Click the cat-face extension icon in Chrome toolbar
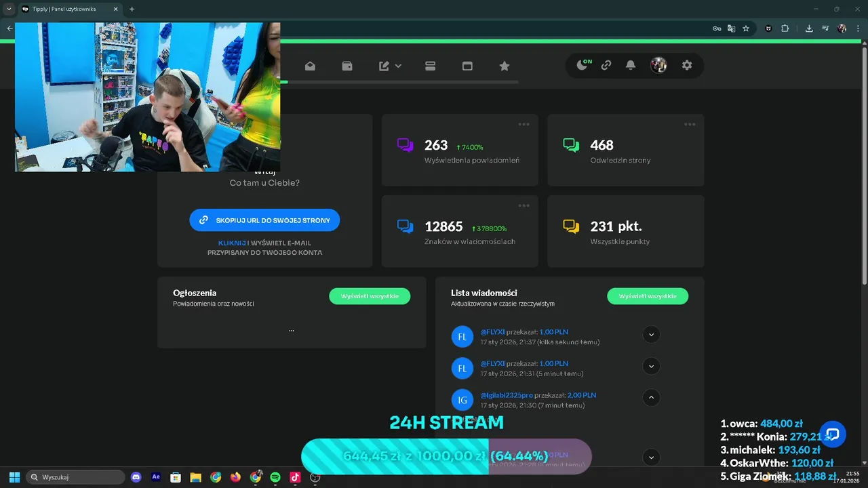Image resolution: width=868 pixels, height=488 pixels. tap(768, 28)
